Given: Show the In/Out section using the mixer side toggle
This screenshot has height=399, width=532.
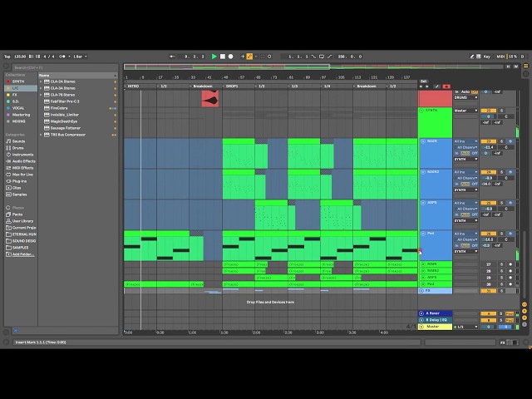Looking at the screenshot, I should (x=525, y=304).
